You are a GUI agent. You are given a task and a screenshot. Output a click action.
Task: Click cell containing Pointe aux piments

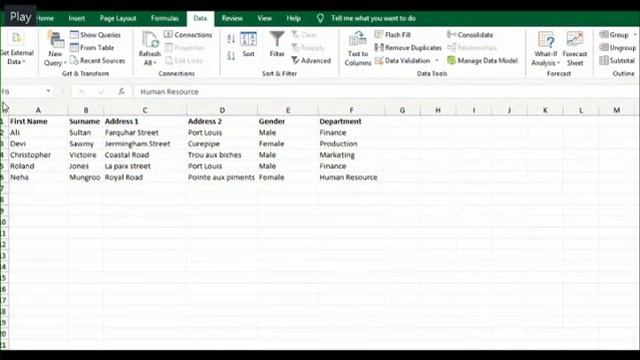222,177
